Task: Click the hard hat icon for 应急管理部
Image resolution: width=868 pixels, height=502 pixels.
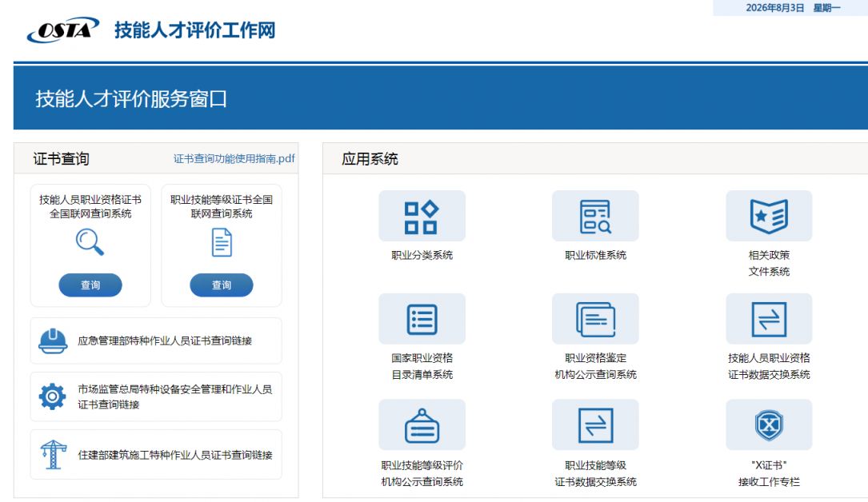Action: click(53, 341)
